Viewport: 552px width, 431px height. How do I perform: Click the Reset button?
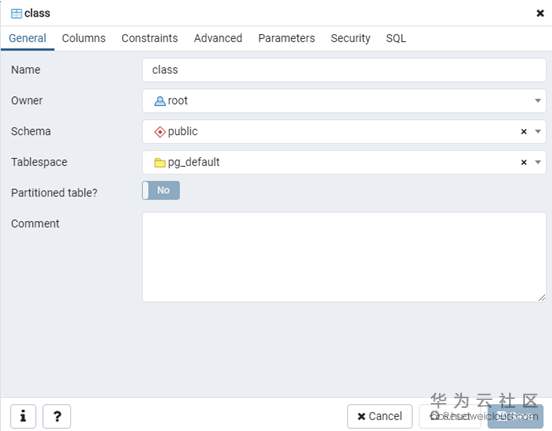click(x=450, y=416)
